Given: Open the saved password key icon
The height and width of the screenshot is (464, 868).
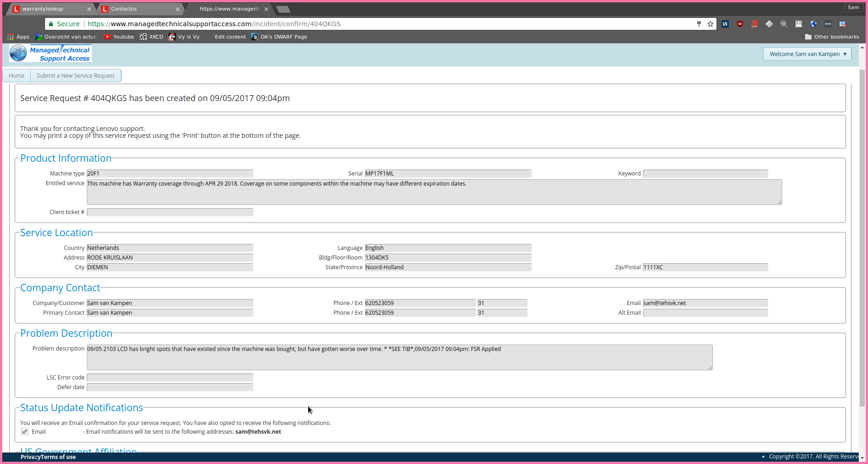Looking at the screenshot, I should [x=699, y=24].
